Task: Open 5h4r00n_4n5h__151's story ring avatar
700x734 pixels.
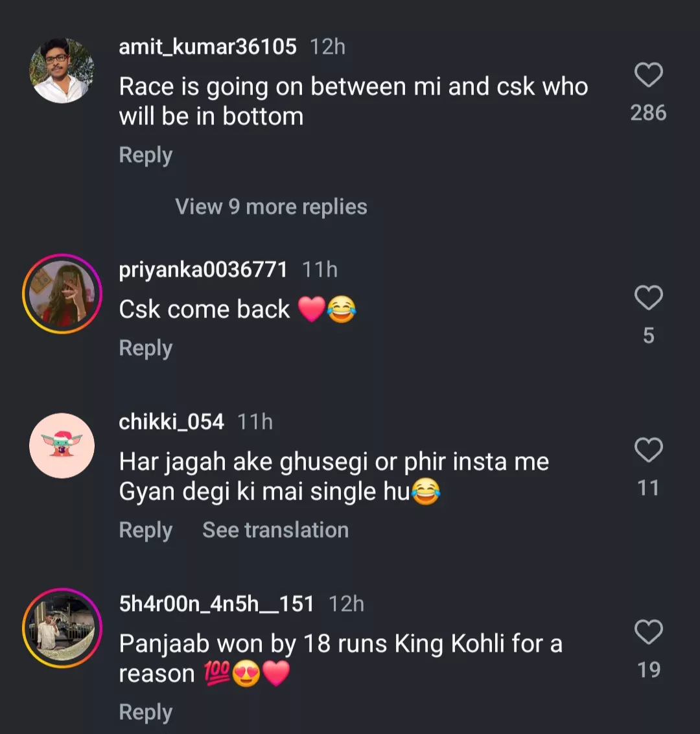Action: [x=62, y=628]
